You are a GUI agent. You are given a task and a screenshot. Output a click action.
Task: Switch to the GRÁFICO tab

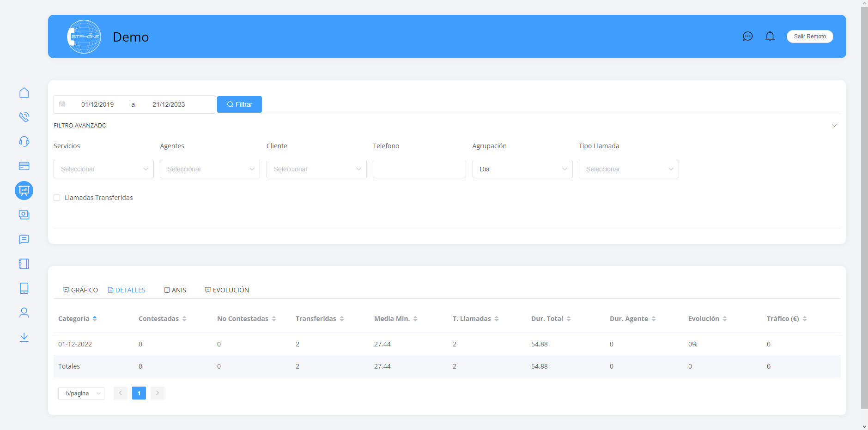click(80, 290)
